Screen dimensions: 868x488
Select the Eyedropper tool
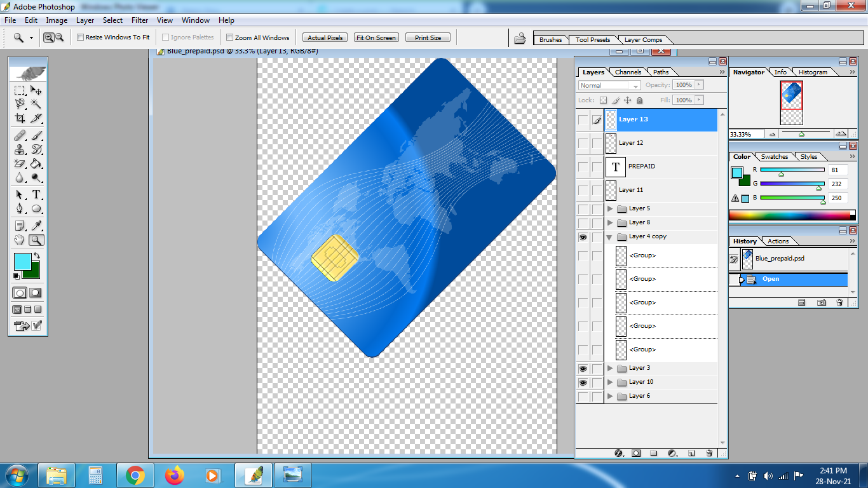(x=36, y=226)
